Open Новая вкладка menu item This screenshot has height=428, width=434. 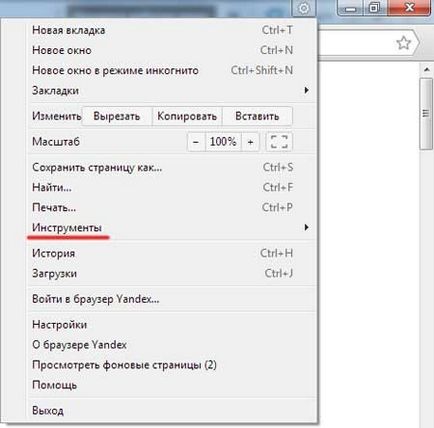point(171,30)
